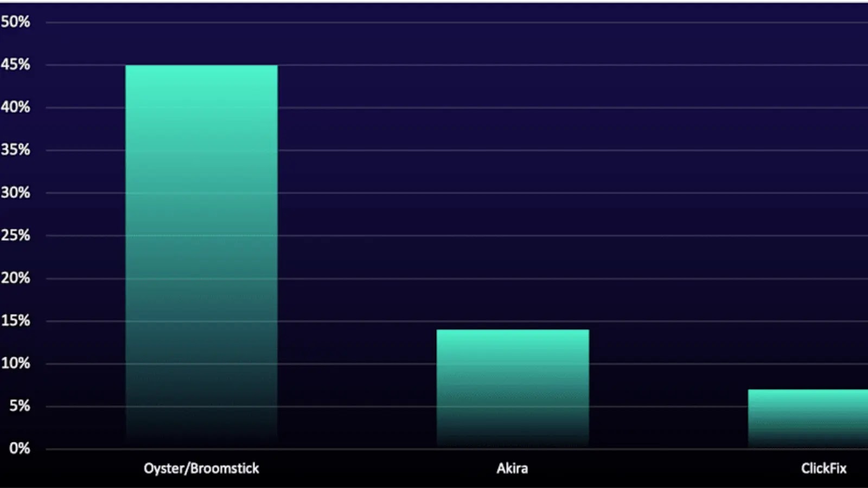The height and width of the screenshot is (488, 868).
Task: Click the ClickFix bar
Action: pyautogui.click(x=808, y=418)
